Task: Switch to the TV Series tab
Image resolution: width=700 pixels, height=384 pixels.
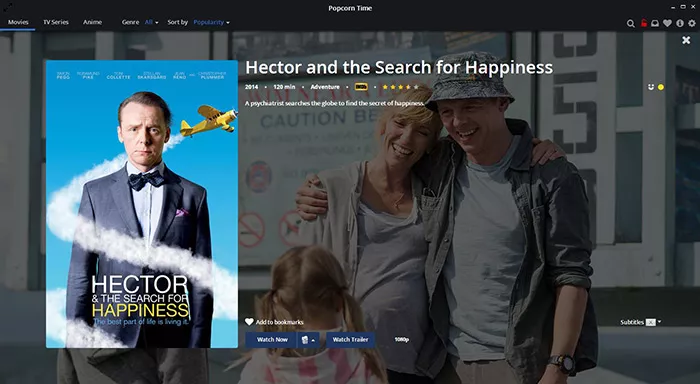Action: coord(56,22)
